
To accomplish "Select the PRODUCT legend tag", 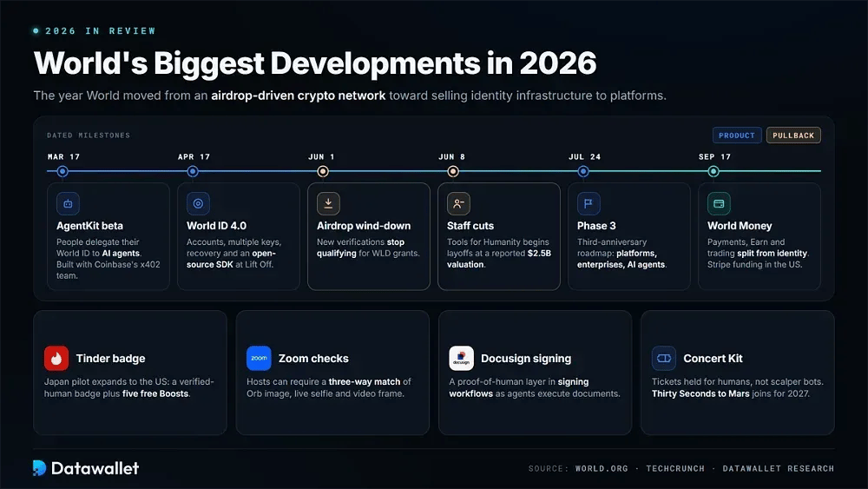I will [x=737, y=135].
